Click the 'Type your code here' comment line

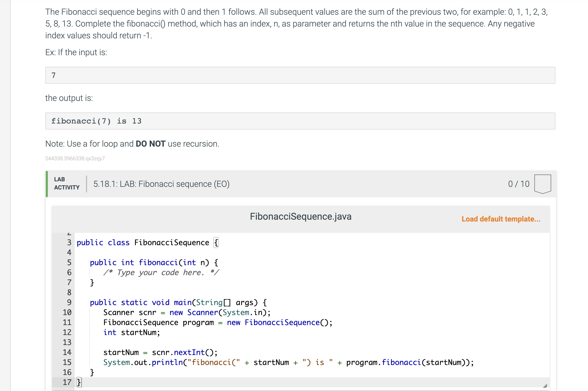161,272
